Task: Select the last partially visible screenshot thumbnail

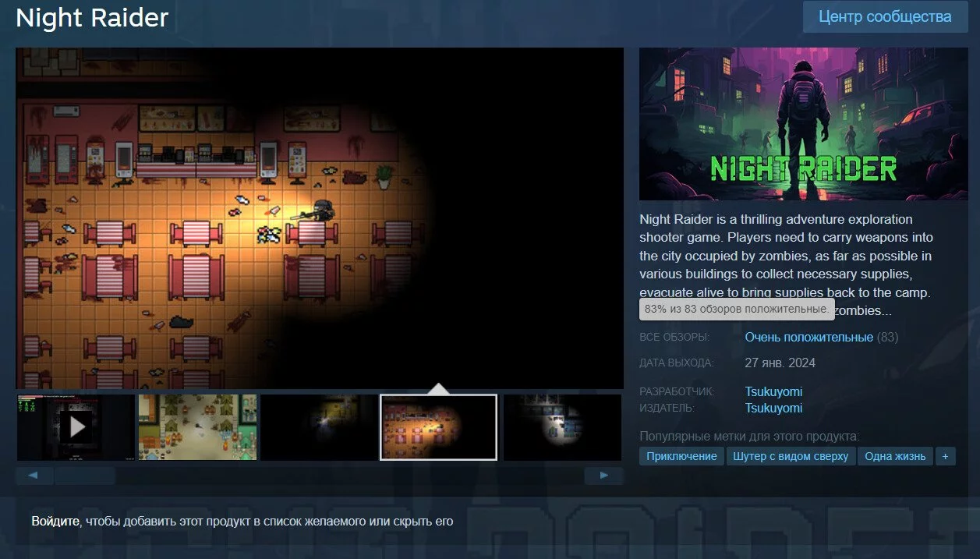Action: pos(563,427)
